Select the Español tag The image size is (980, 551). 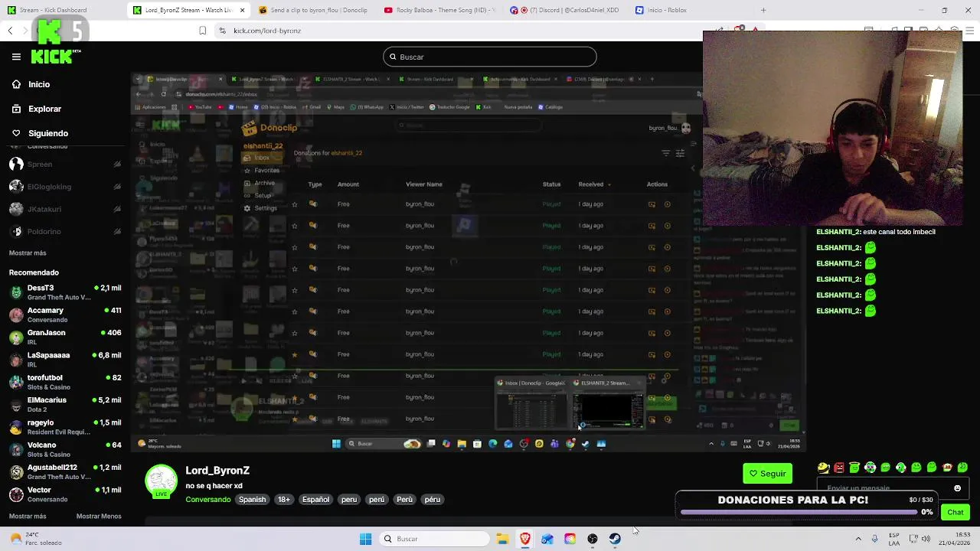(315, 499)
